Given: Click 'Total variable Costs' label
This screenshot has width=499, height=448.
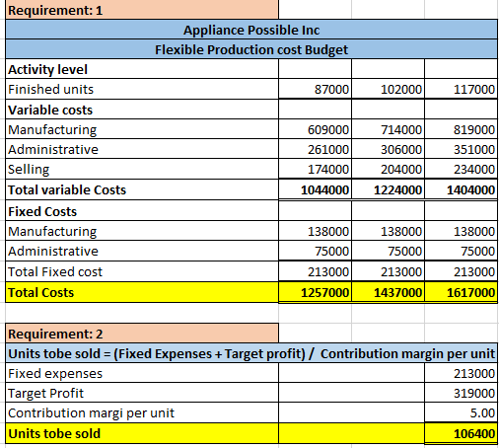Looking at the screenshot, I should point(142,189).
